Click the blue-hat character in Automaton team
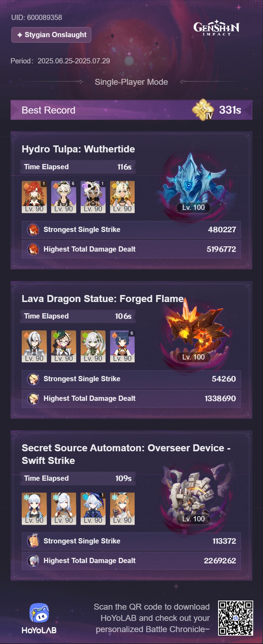Image resolution: width=263 pixels, height=644 pixels. click(93, 508)
